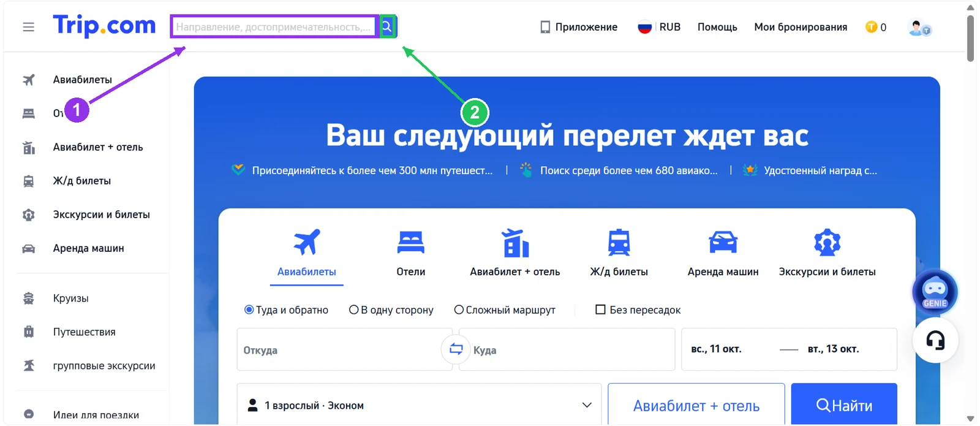Click the Trip Coins gold icon
The width and height of the screenshot is (980, 426).
[871, 27]
